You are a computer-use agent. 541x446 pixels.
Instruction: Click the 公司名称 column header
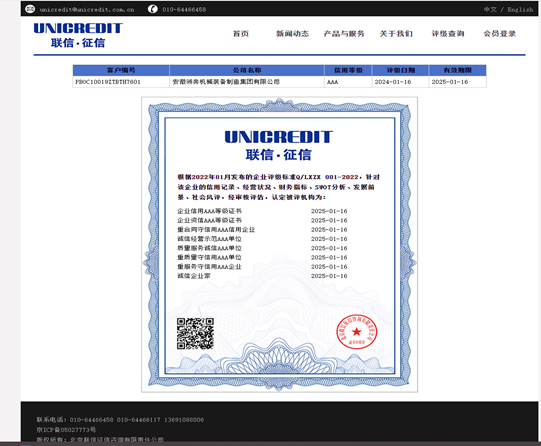tap(247, 70)
